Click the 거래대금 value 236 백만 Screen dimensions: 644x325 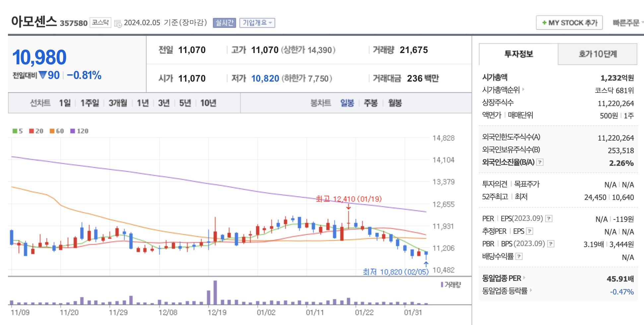click(423, 79)
